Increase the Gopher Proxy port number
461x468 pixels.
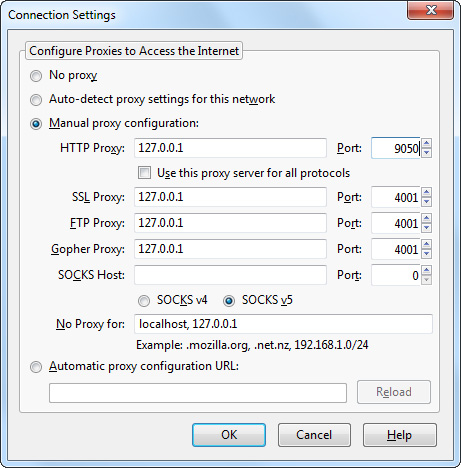click(x=426, y=244)
